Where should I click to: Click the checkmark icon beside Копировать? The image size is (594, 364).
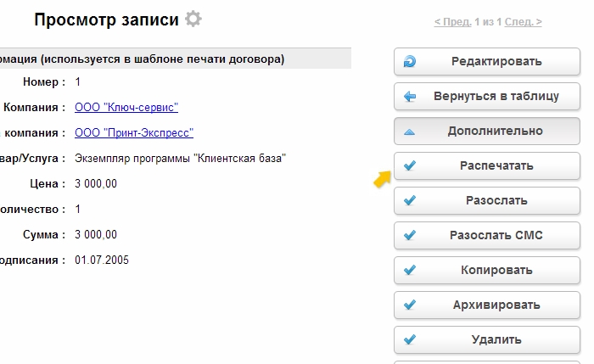pyautogui.click(x=411, y=271)
